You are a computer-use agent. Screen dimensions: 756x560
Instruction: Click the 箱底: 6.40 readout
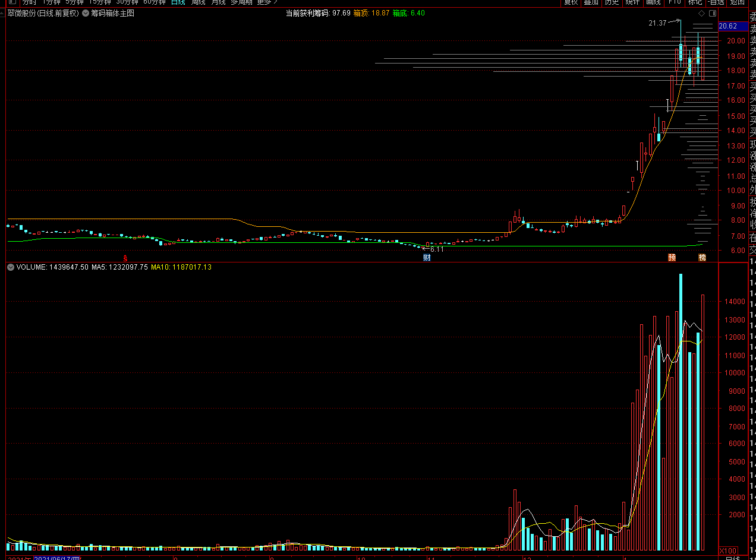(x=409, y=13)
